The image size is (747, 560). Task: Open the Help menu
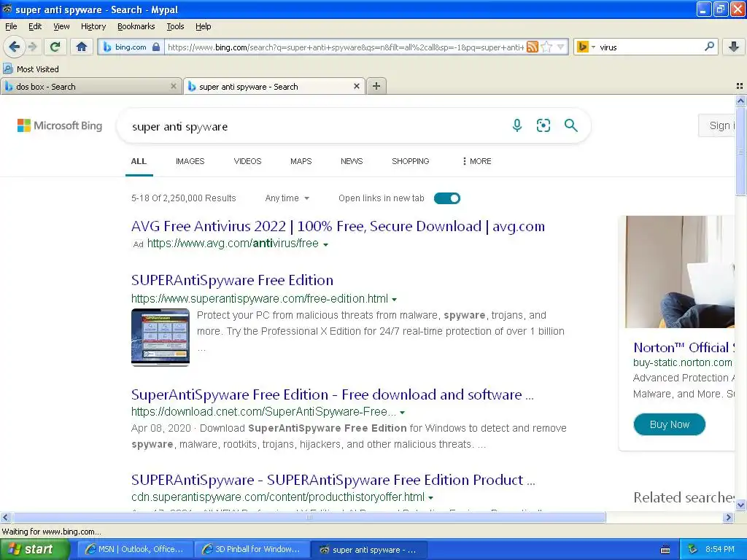pos(204,26)
